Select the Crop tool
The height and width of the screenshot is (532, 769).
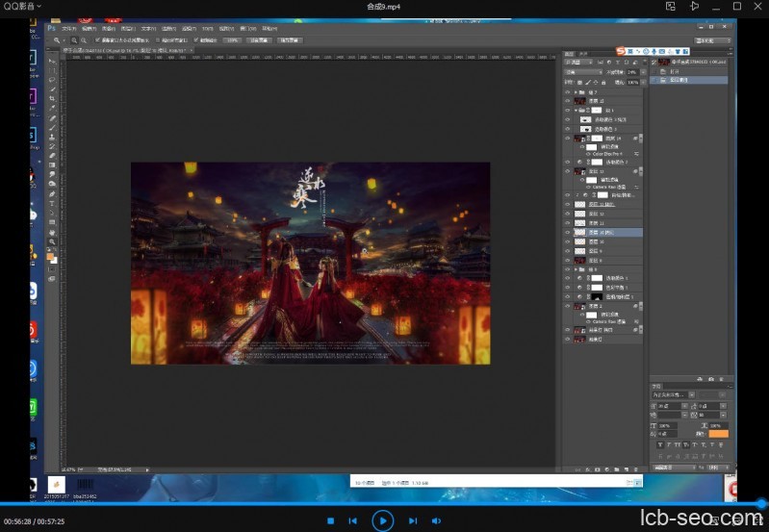[x=52, y=99]
